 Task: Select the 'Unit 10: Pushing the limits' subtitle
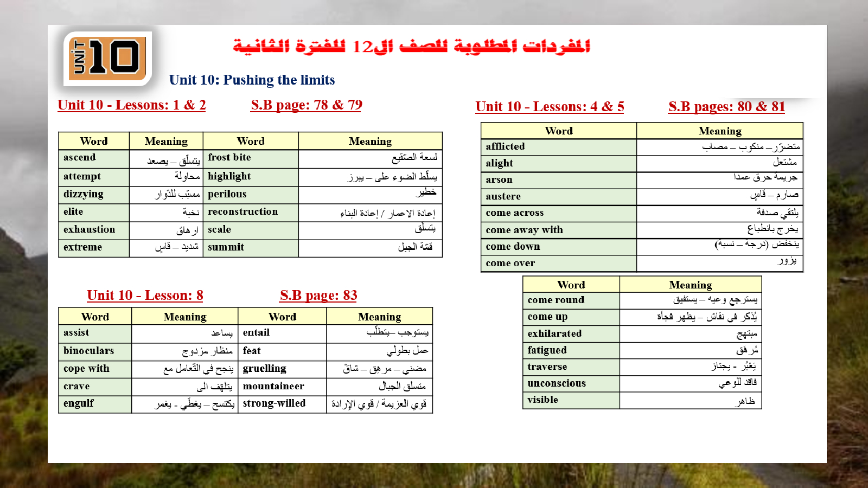(x=252, y=80)
